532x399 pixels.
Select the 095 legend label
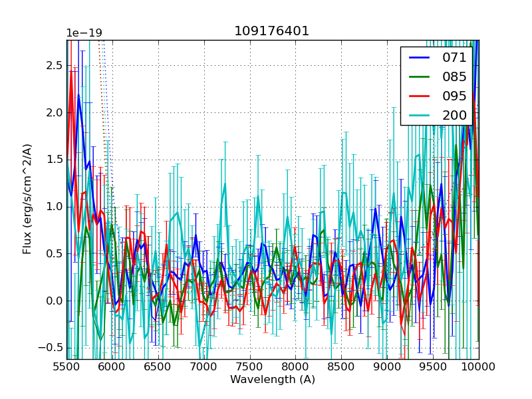click(x=454, y=96)
